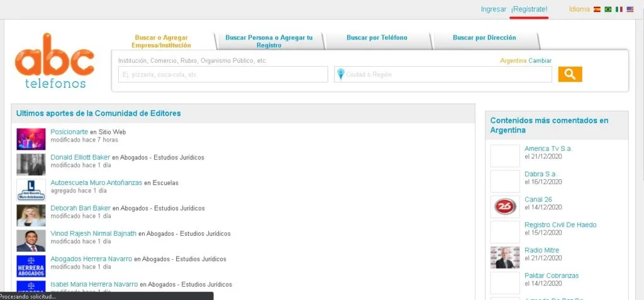Screen dimensions: 644x300
Task: Click the location pin in city field
Action: (x=340, y=74)
